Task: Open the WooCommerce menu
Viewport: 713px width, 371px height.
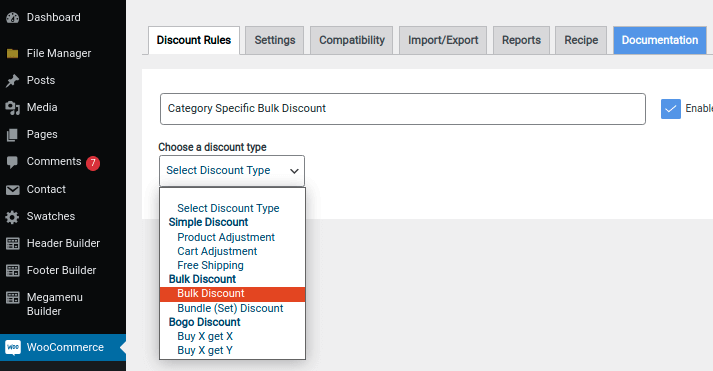Action: (x=63, y=347)
